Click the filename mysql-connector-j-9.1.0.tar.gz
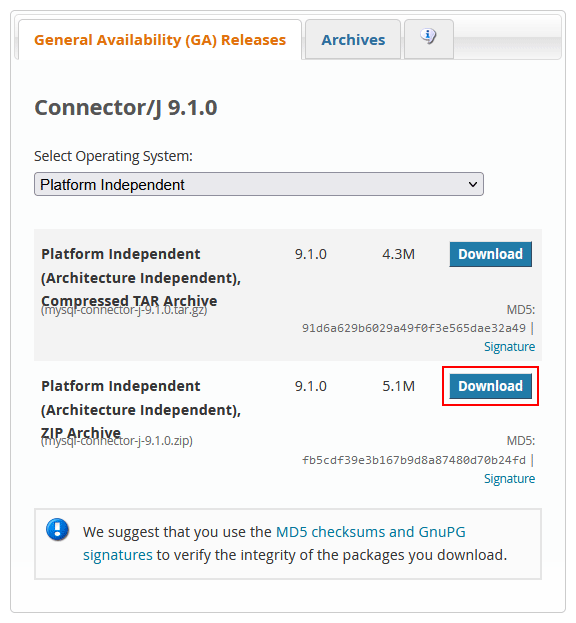 pos(124,310)
